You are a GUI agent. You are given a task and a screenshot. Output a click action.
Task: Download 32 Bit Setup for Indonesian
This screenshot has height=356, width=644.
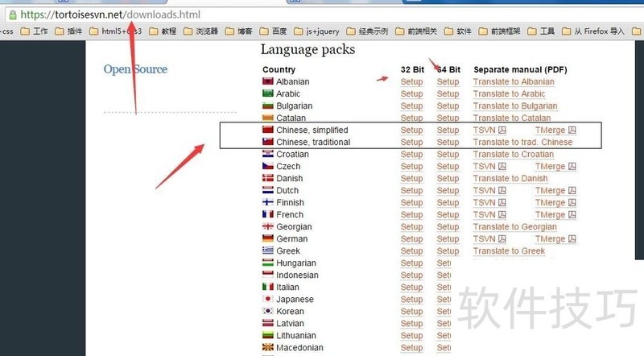point(411,275)
